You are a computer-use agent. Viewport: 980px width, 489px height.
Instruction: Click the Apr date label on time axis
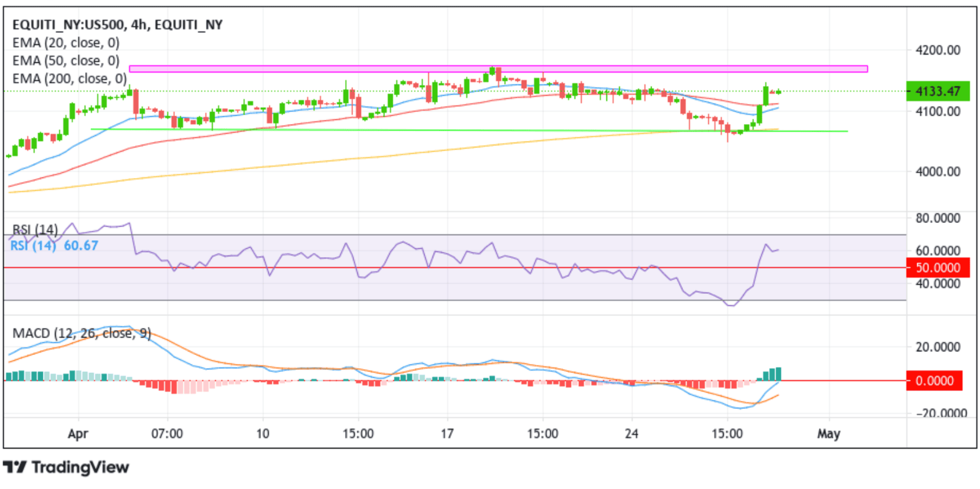[78, 434]
